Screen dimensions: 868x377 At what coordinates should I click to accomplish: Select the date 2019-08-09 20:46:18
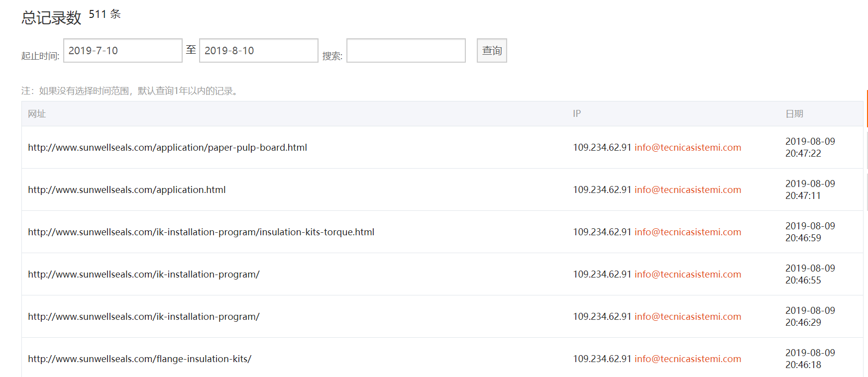click(x=810, y=359)
